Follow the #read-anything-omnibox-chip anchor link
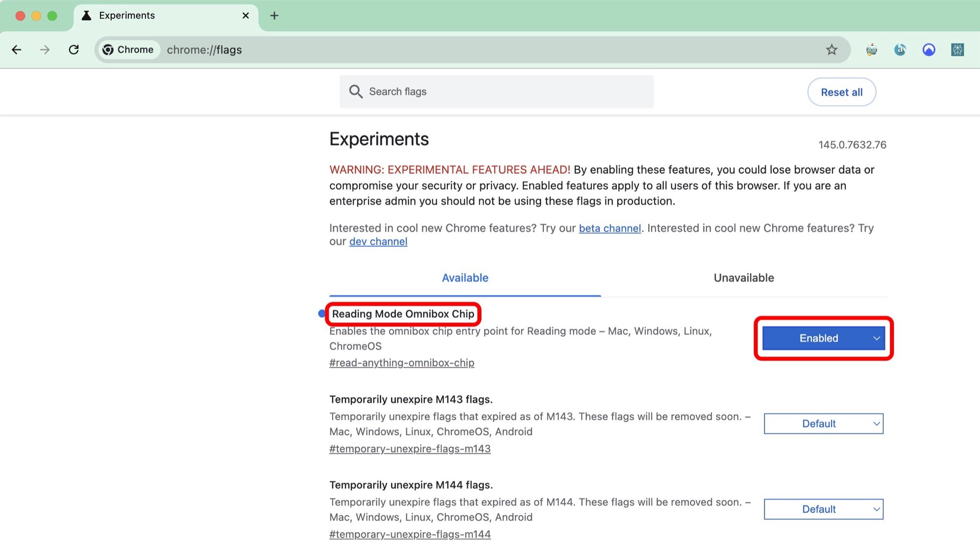 tap(402, 363)
